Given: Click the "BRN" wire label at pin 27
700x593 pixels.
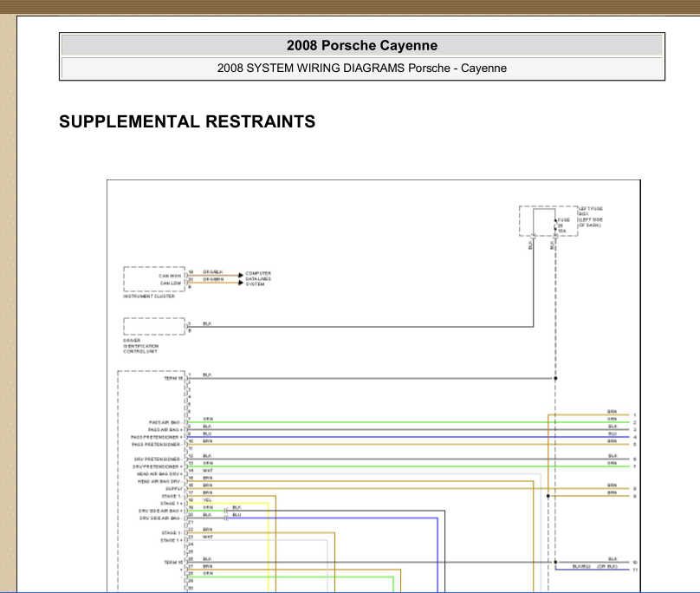Looking at the screenshot, I should pos(208,566).
